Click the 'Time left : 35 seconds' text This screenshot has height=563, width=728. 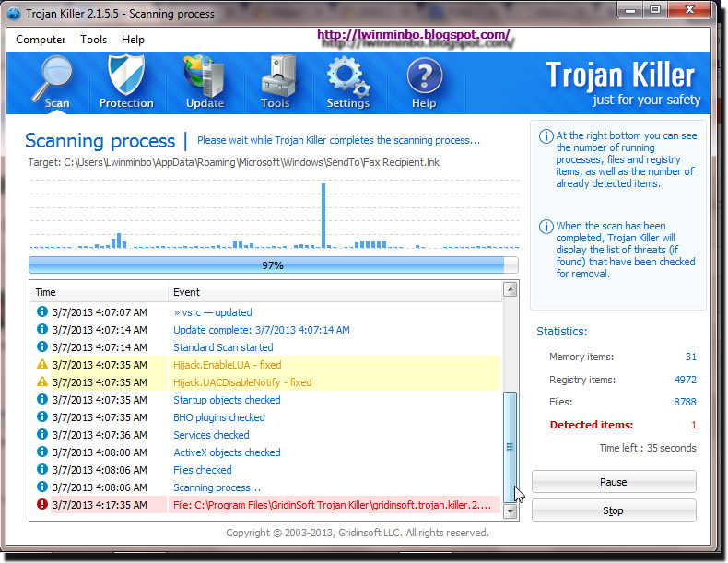(648, 448)
